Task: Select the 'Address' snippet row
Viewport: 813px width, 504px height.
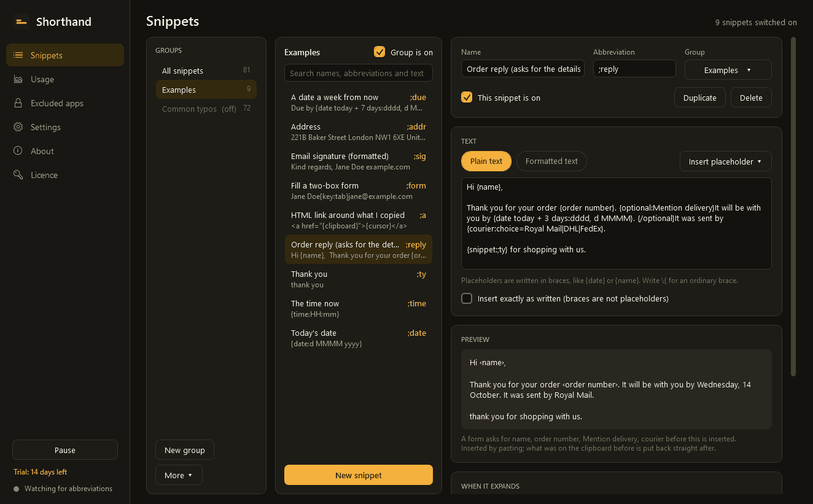Action: (x=359, y=132)
